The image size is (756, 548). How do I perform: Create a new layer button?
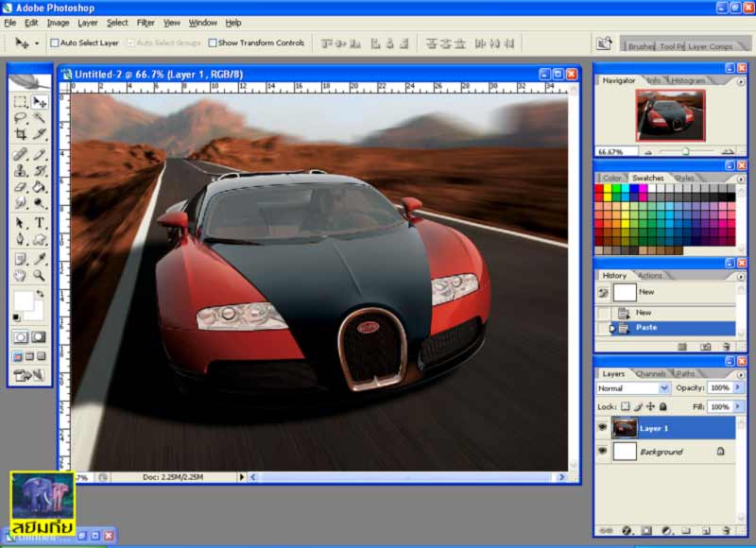[706, 531]
